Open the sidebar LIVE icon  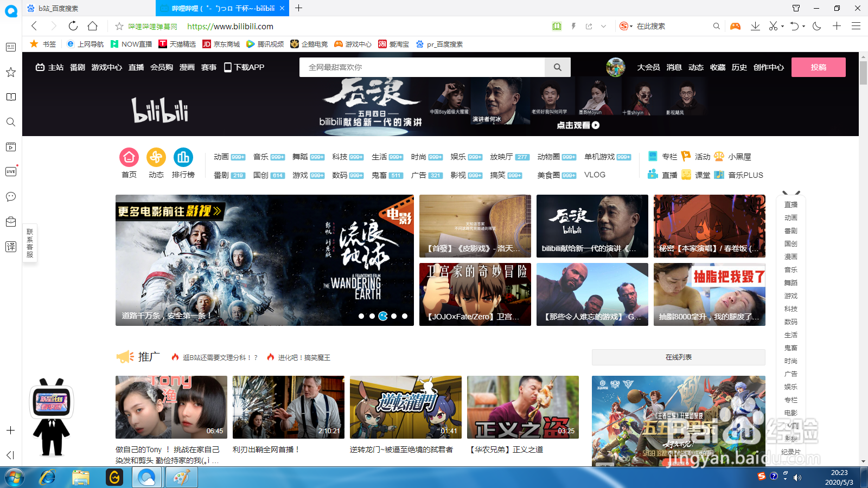(11, 171)
